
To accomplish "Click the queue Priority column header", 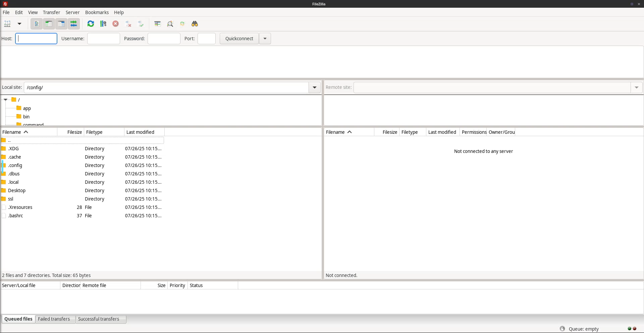I will (x=178, y=285).
